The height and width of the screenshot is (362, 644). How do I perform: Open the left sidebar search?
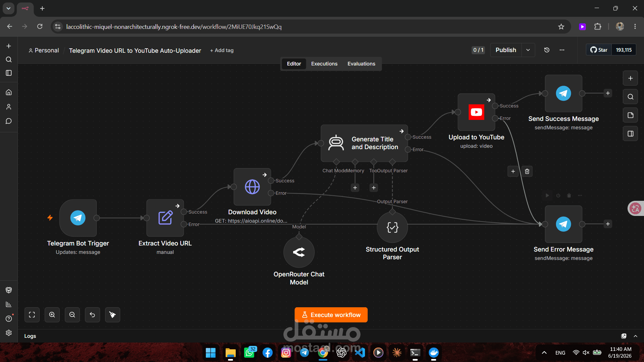pos(9,59)
